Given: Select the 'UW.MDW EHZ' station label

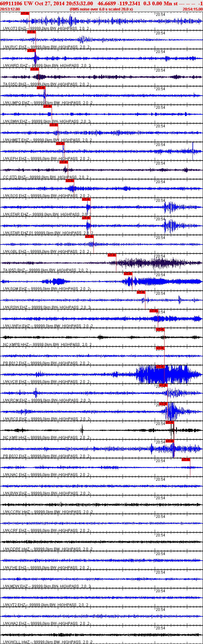Looking at the screenshot, I should pyautogui.click(x=15, y=586).
